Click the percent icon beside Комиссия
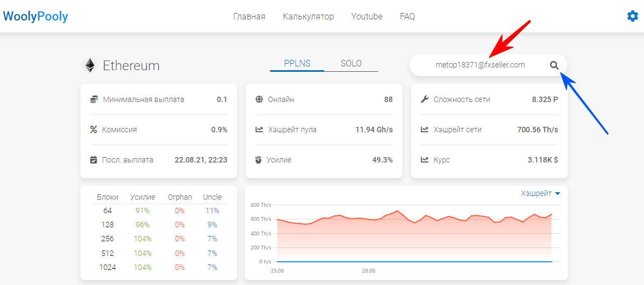The width and height of the screenshot is (644, 285). (x=93, y=130)
